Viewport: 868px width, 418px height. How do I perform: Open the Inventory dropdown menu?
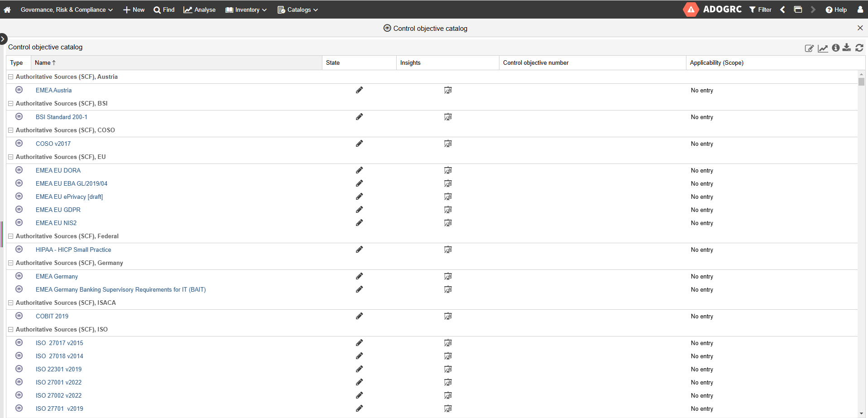246,10
